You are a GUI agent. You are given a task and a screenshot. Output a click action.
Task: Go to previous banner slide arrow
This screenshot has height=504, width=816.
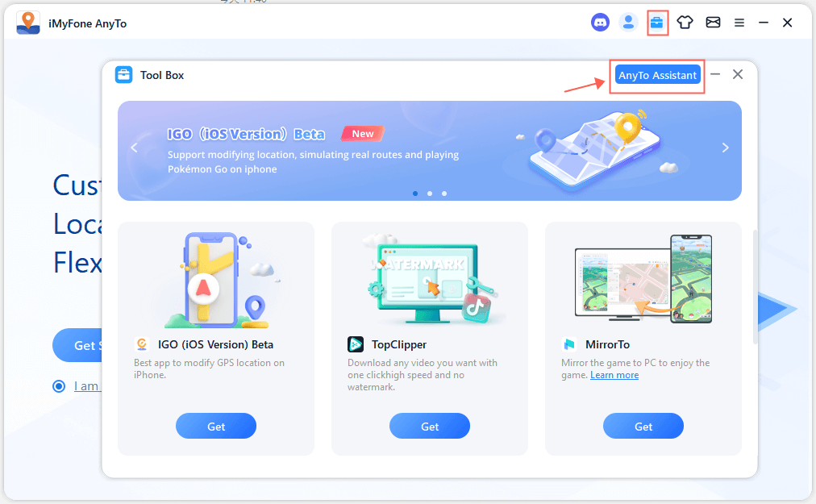(135, 148)
